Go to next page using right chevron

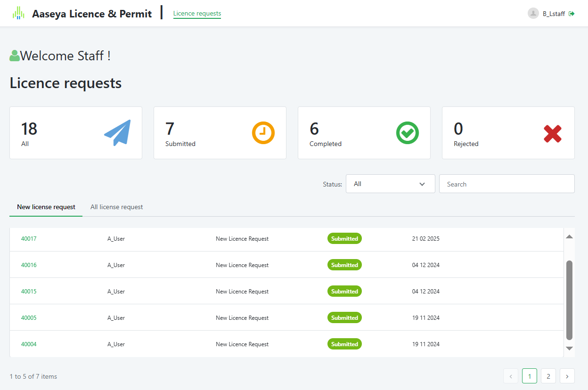tap(567, 376)
